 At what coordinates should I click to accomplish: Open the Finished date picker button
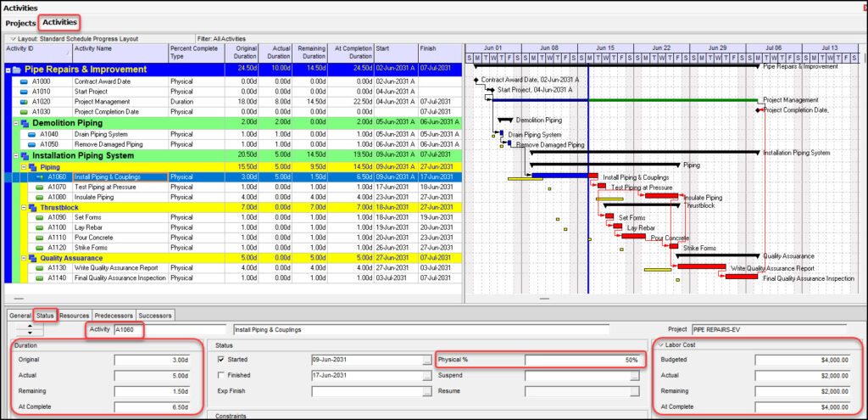[x=426, y=376]
